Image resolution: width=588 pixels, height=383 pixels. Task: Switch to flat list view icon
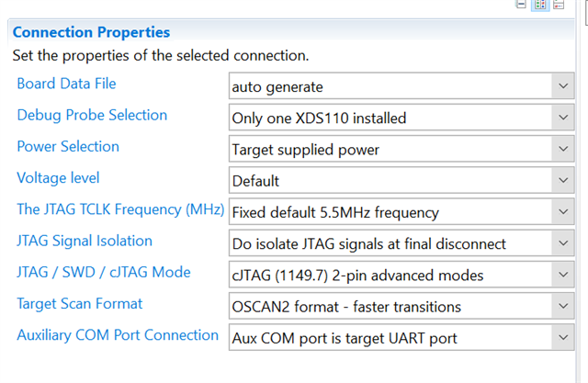(559, 5)
